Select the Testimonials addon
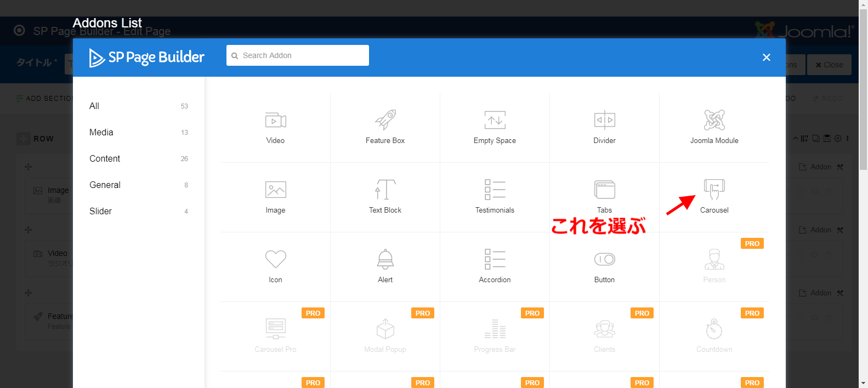Image resolution: width=868 pixels, height=388 pixels. tap(495, 197)
